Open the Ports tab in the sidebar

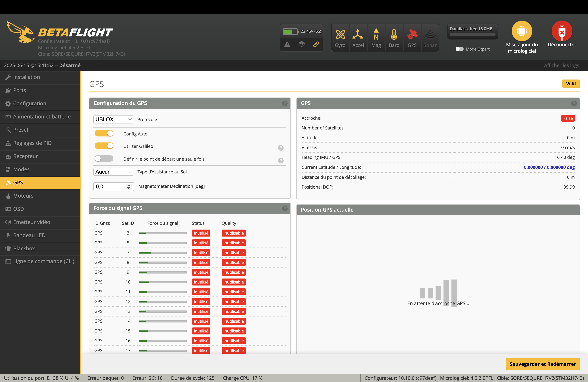(x=20, y=90)
